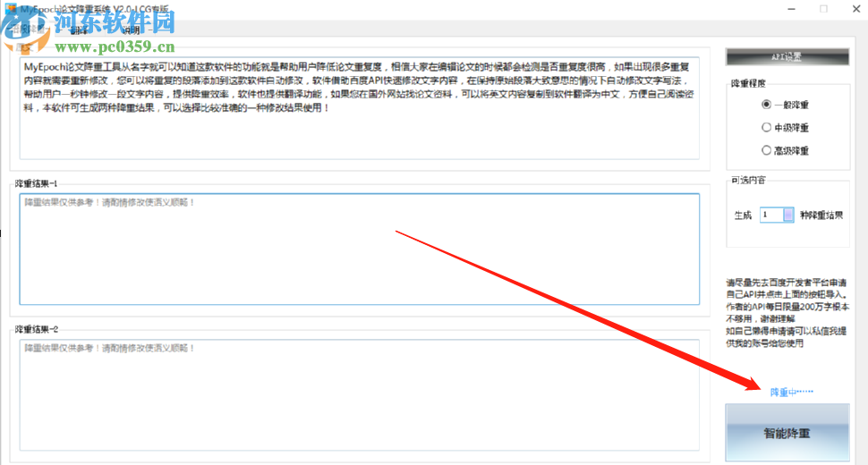Click the 种降重结果 label

[x=821, y=216]
